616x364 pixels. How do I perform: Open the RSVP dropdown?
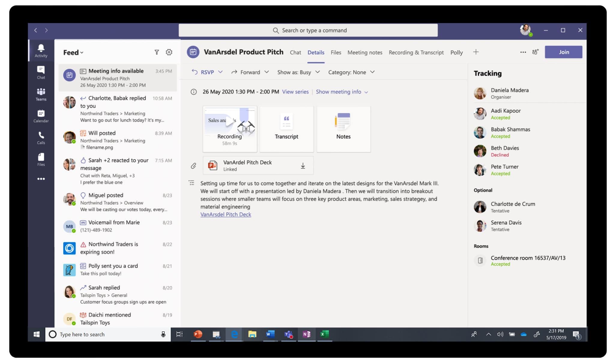point(207,72)
